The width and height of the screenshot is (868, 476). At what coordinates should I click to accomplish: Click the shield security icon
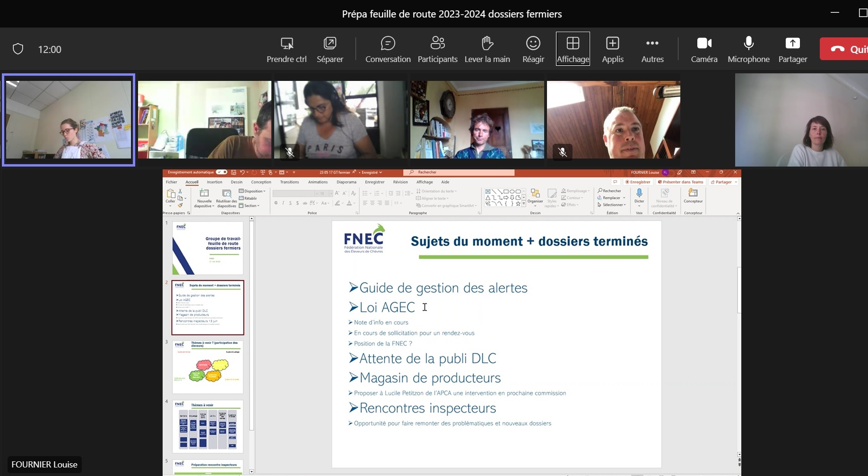click(18, 49)
